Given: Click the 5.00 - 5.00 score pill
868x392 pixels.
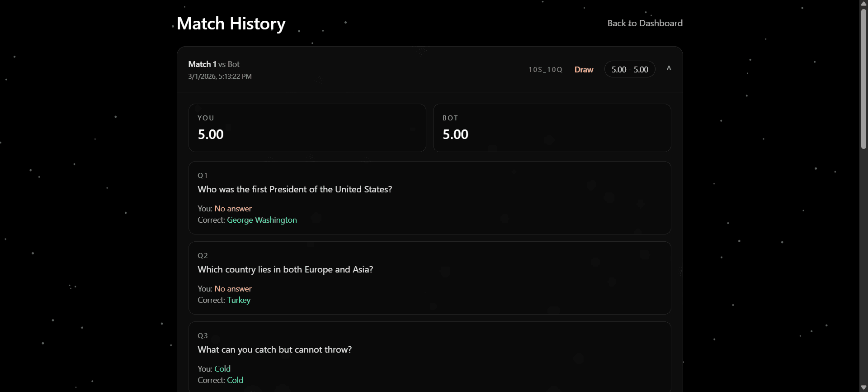Looking at the screenshot, I should [x=629, y=69].
